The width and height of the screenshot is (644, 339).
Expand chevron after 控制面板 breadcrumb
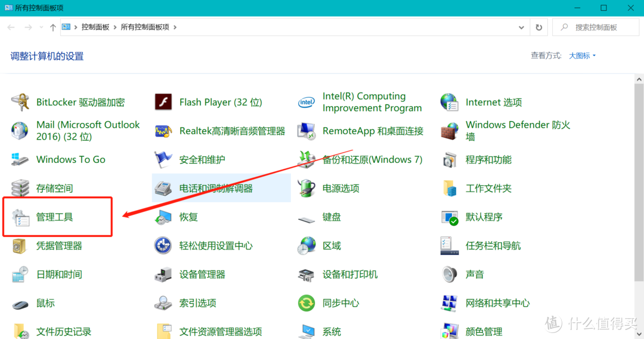pos(115,27)
